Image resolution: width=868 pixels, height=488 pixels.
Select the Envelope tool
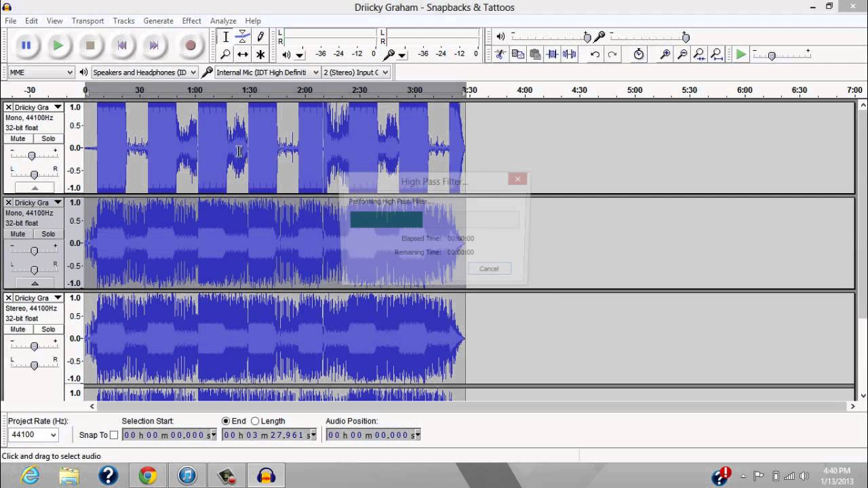(x=243, y=37)
